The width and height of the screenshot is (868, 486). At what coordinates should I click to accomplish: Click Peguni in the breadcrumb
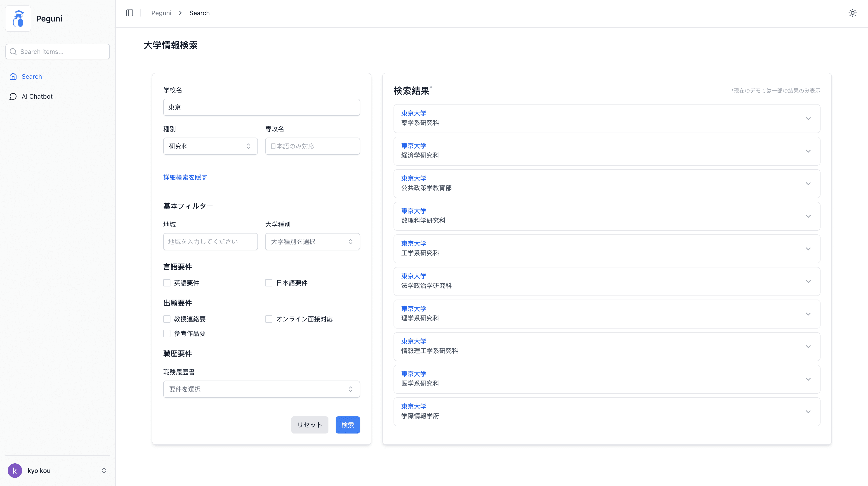click(161, 13)
